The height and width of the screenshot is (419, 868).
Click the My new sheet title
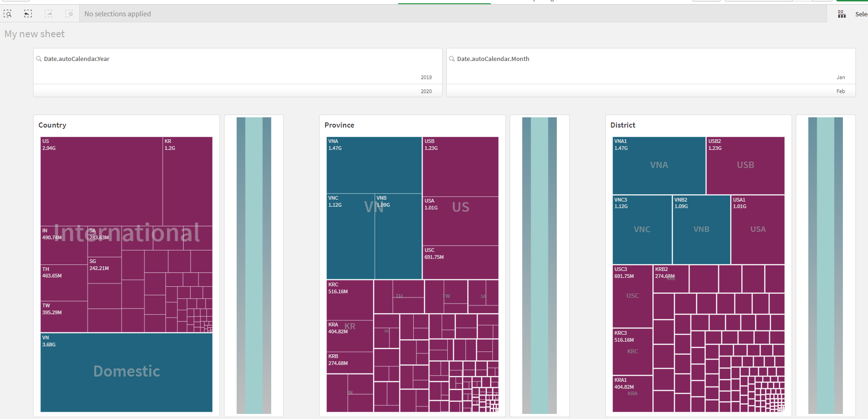[34, 34]
